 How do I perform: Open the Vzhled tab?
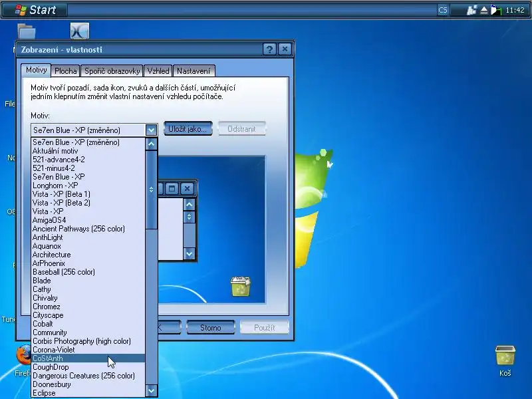click(158, 71)
